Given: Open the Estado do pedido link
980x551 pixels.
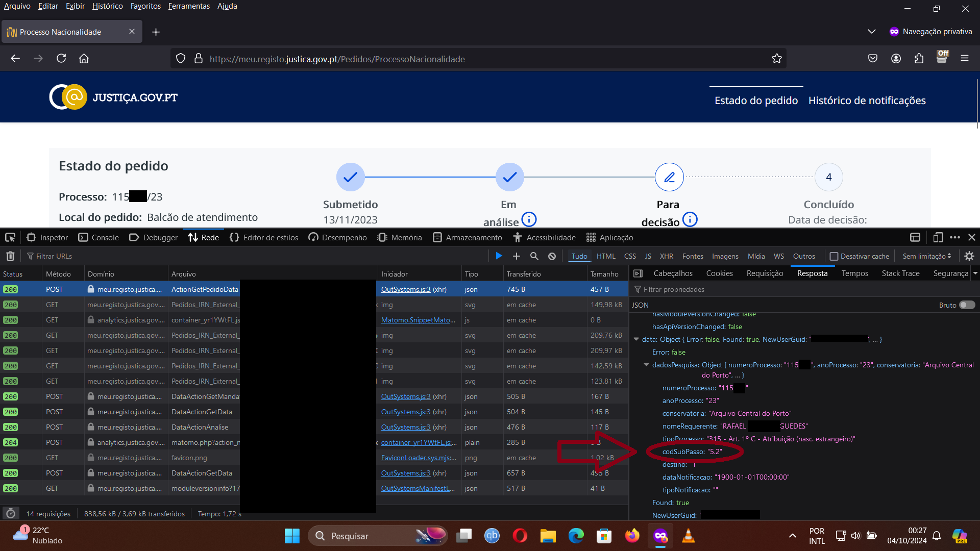Looking at the screenshot, I should click(x=756, y=101).
